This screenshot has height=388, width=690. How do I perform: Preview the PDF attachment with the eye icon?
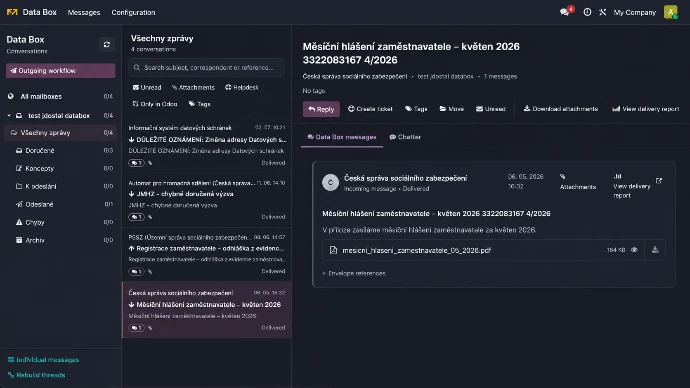pos(634,250)
